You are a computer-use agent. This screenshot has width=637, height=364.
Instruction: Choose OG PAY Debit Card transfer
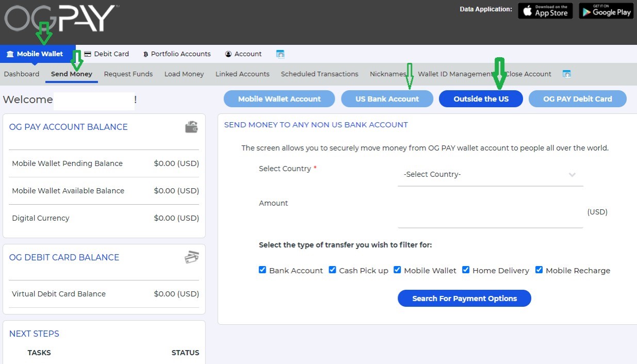578,99
